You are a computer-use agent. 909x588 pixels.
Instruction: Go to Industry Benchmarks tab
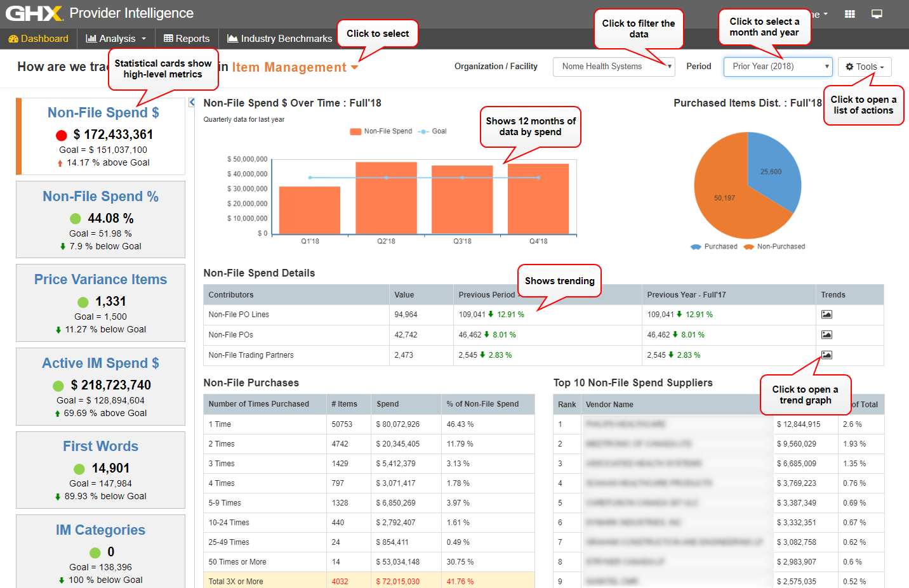[x=280, y=39]
